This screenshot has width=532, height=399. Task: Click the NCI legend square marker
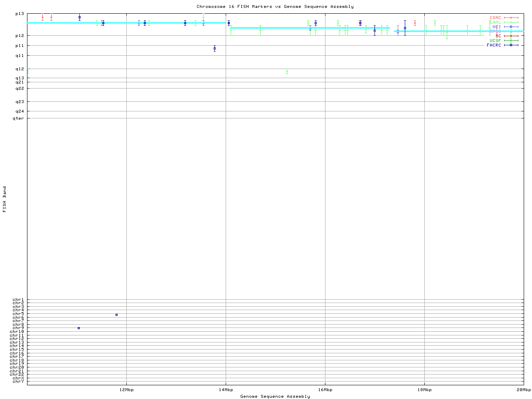(x=511, y=27)
